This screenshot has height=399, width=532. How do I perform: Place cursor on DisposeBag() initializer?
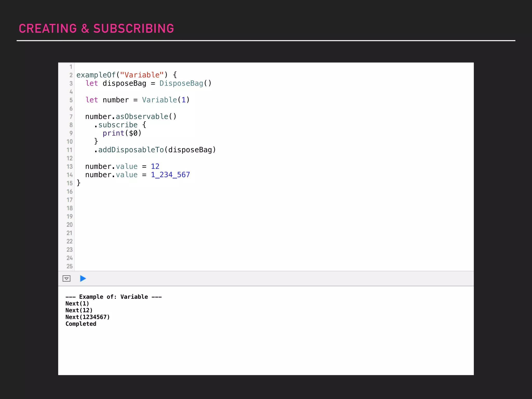pyautogui.click(x=185, y=83)
